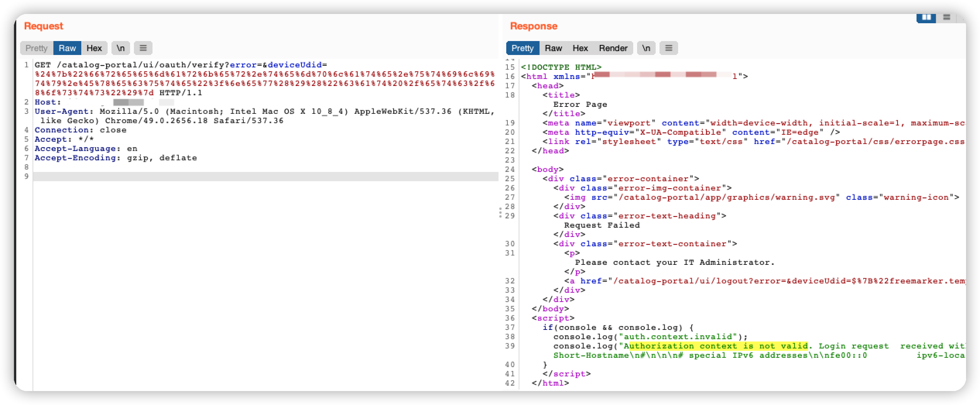Switch Response view to Raw tab
The width and height of the screenshot is (980, 405).
pyautogui.click(x=553, y=48)
